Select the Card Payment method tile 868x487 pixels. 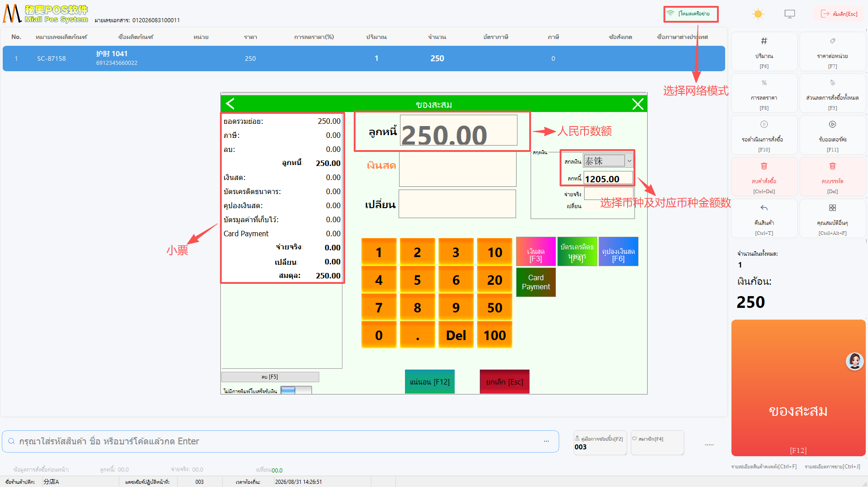coord(536,282)
